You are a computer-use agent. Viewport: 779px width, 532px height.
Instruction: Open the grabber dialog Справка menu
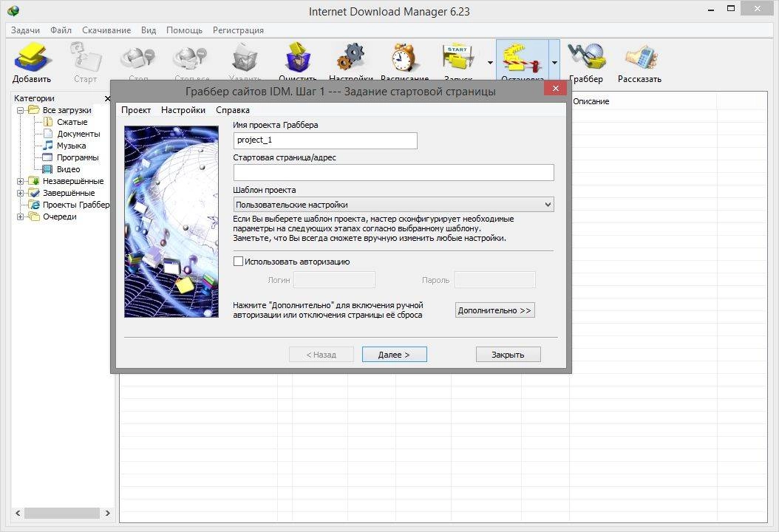(x=233, y=110)
